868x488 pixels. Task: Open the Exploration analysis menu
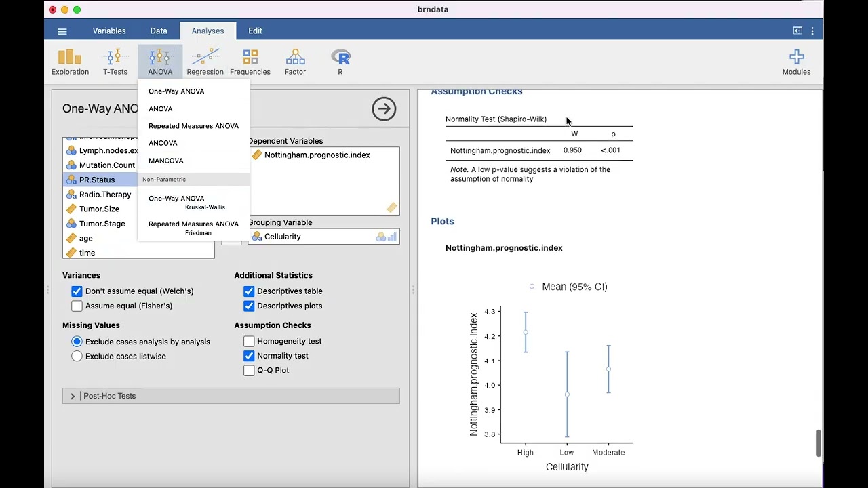(70, 62)
